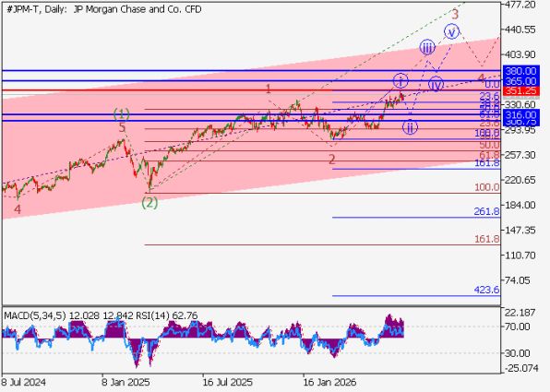Screen dimensions: 550x392
Task: Select the 184.00 price axis label
Action: point(520,205)
